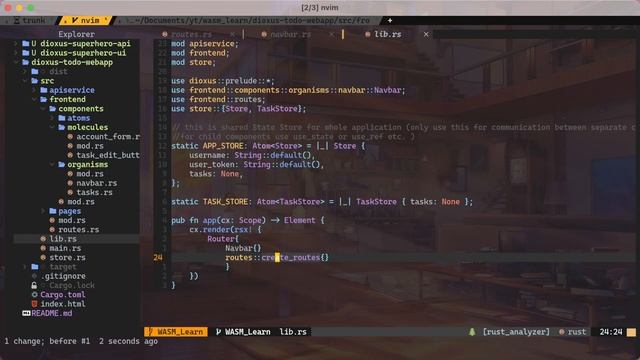
Task: Expand the target folder chevron
Action: 25,267
